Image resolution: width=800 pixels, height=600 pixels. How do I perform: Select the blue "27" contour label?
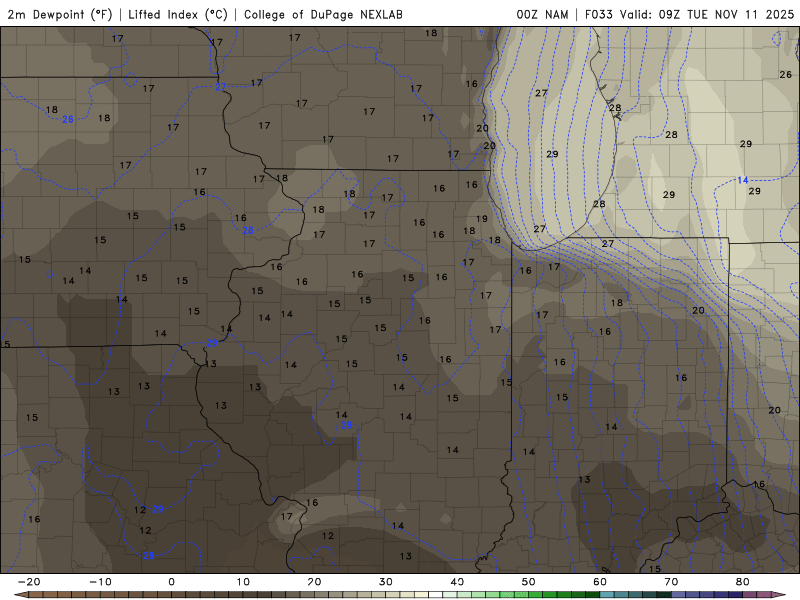coord(220,87)
